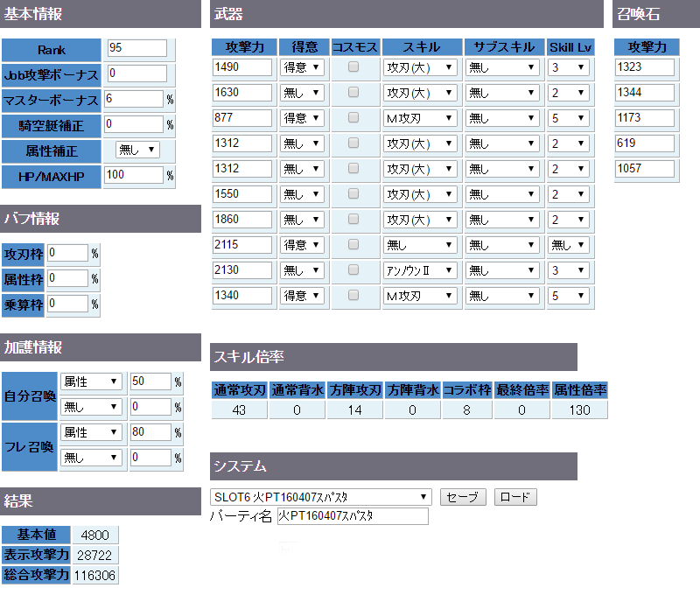This screenshot has width=700, height=595.
Task: Click the 基本値 value 4800
Action: tap(95, 535)
